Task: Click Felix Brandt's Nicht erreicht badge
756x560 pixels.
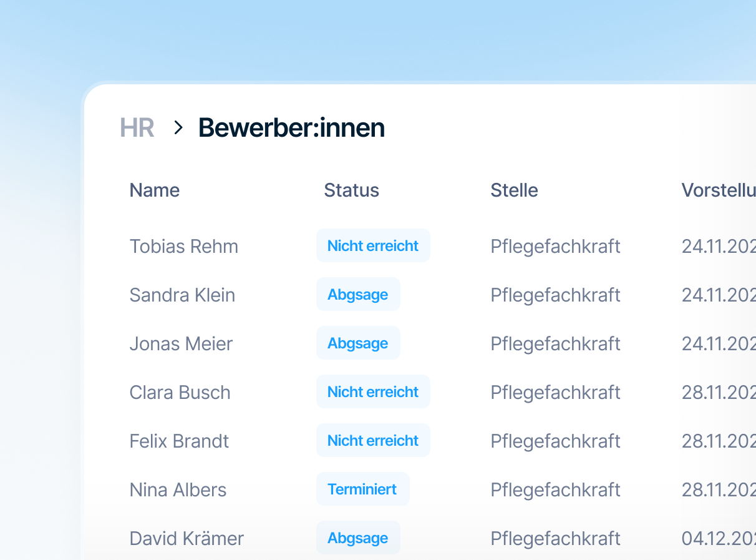Action: (373, 440)
